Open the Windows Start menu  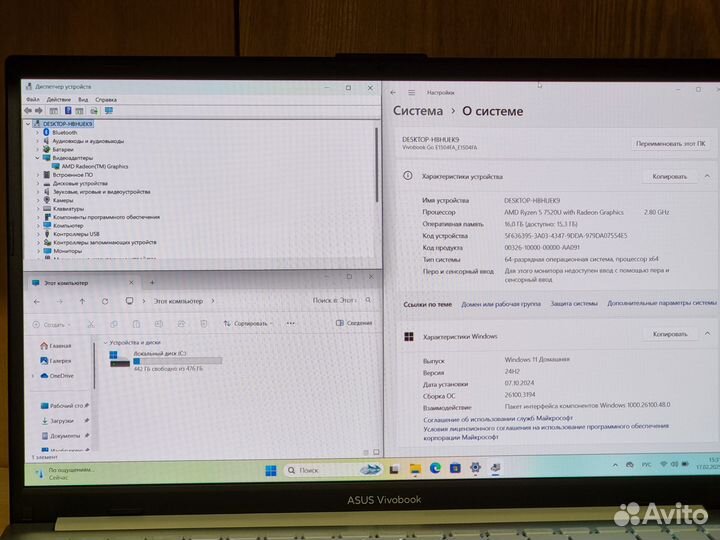point(271,470)
